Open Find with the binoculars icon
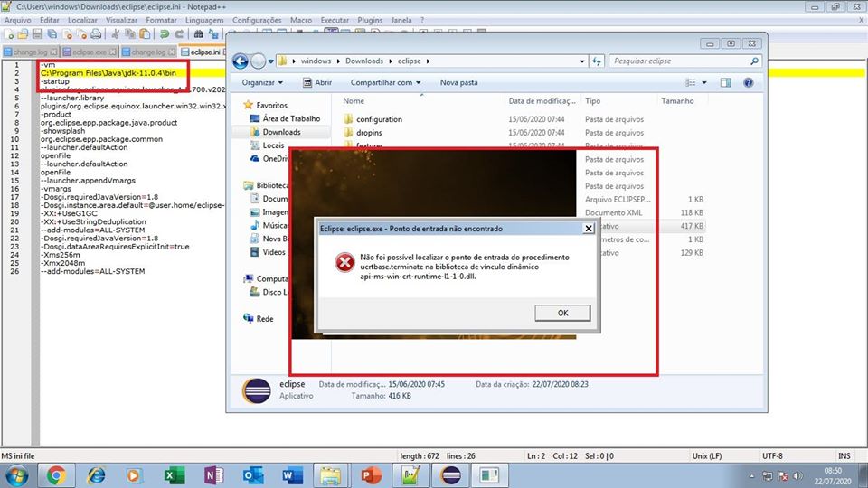The width and height of the screenshot is (868, 488). pos(198,34)
